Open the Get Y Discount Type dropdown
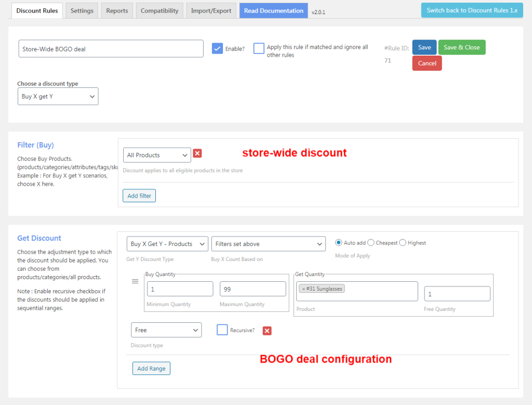532x405 pixels. pyautogui.click(x=167, y=243)
